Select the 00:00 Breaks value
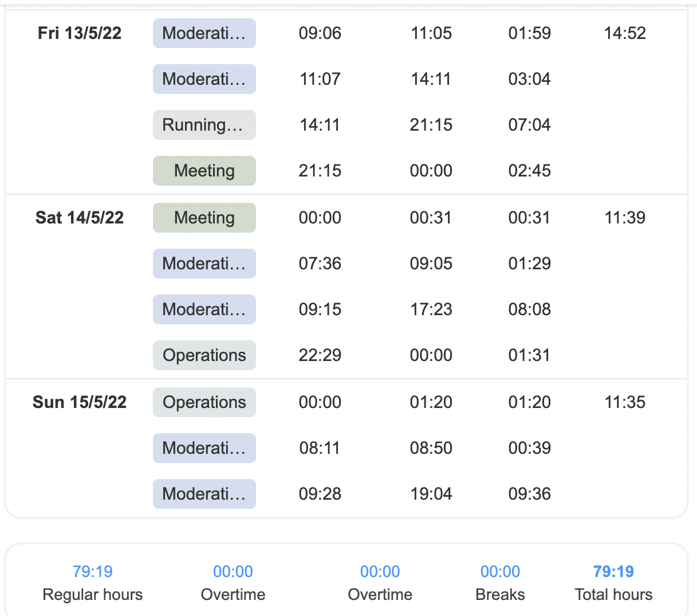This screenshot has width=697, height=616. tap(500, 571)
